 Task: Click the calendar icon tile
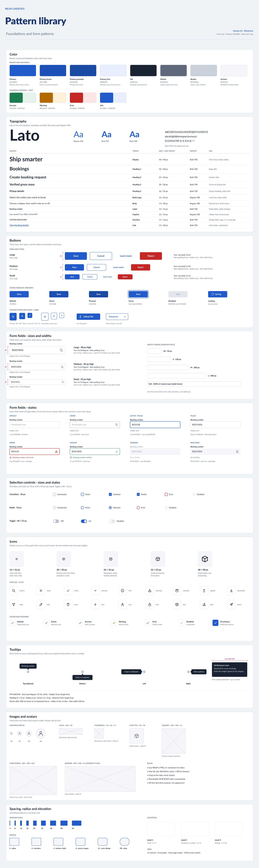point(177,591)
